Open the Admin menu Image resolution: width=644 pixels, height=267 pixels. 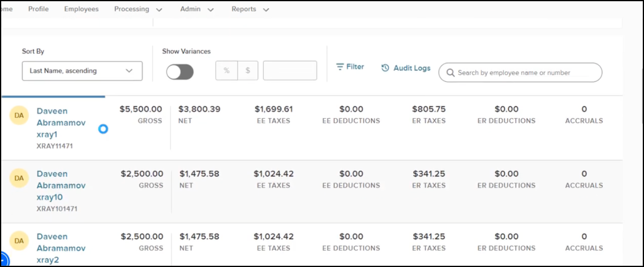tap(190, 9)
